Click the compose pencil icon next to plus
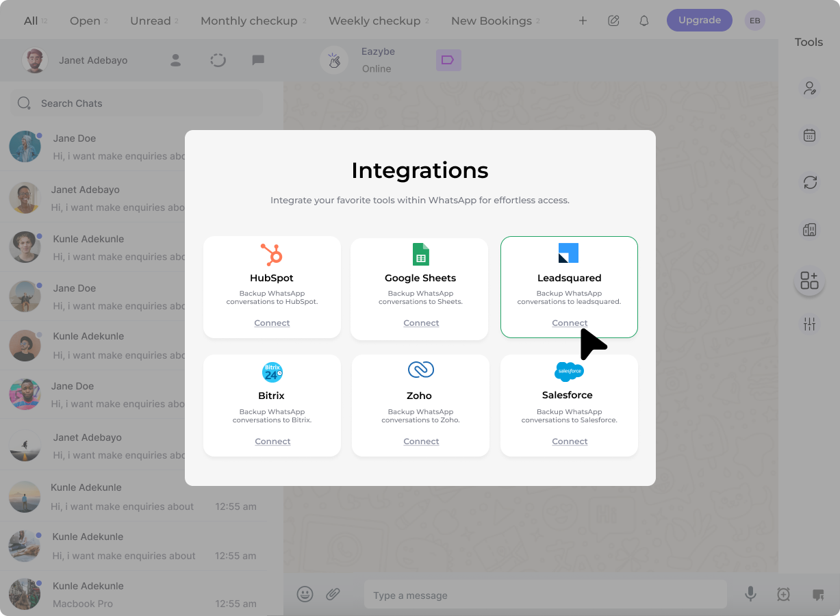This screenshot has height=616, width=840. tap(613, 21)
